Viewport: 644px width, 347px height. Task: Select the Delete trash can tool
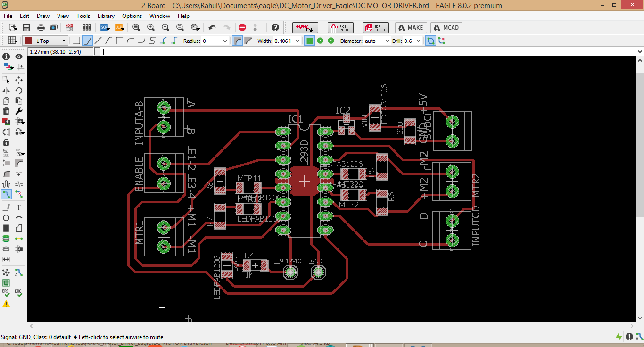pos(6,111)
